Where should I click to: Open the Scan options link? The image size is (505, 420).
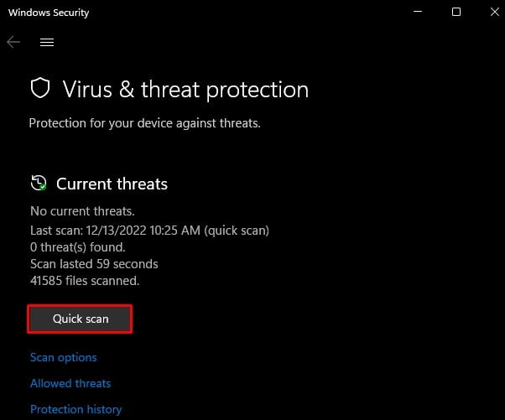point(64,357)
